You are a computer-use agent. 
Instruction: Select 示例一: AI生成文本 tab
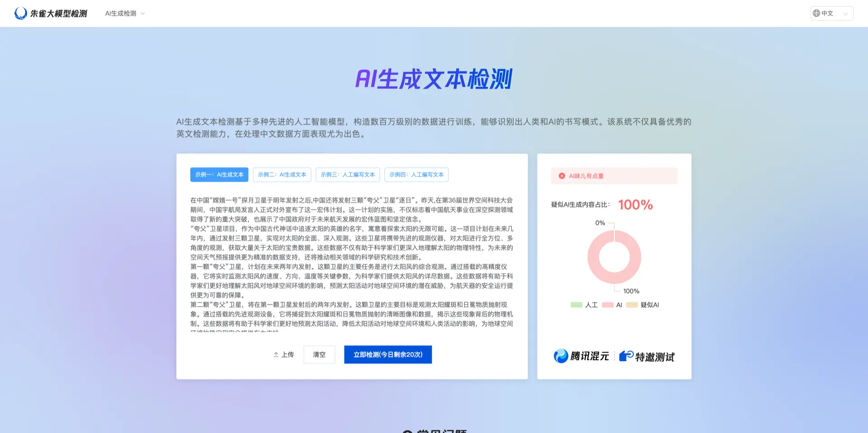click(x=219, y=175)
